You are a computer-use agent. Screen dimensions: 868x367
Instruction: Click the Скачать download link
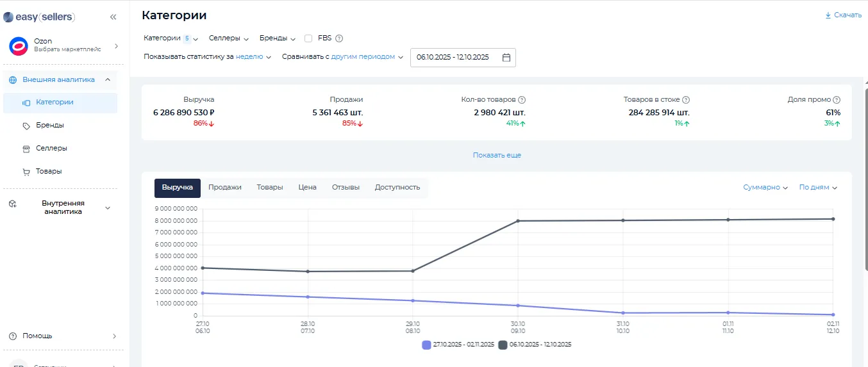coord(843,15)
